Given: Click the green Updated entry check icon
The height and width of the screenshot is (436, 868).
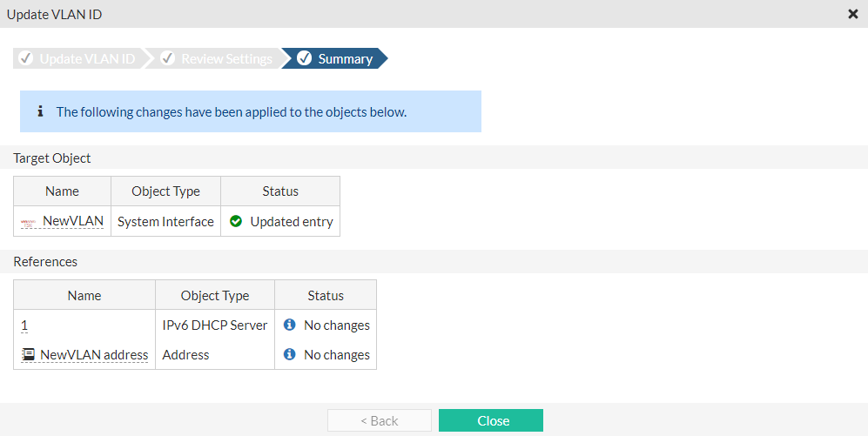Looking at the screenshot, I should (x=236, y=222).
